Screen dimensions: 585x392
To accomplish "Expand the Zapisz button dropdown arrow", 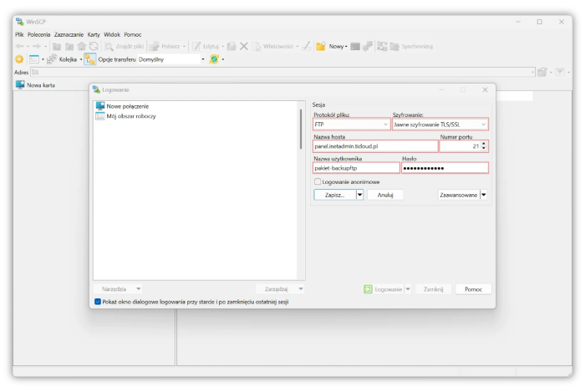I will point(359,195).
